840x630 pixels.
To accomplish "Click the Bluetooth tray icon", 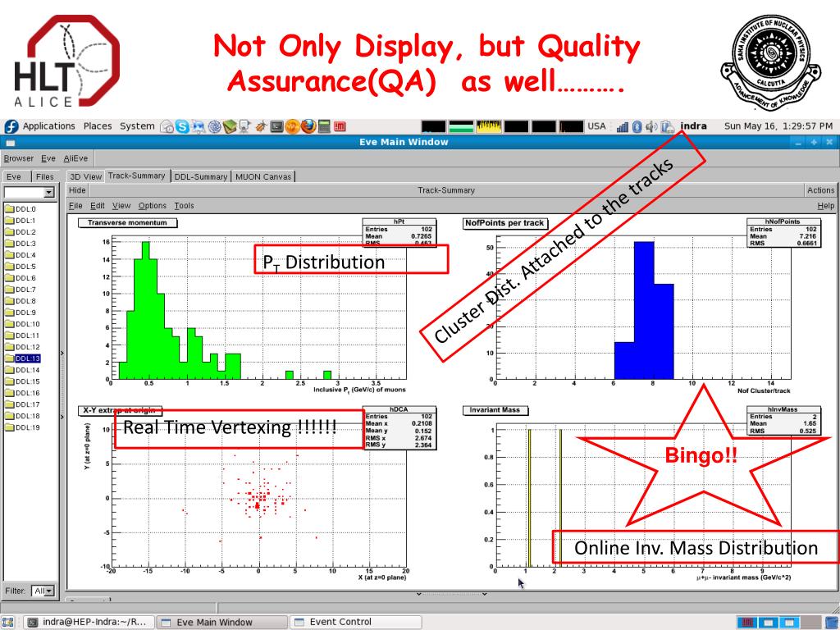I will (x=637, y=127).
